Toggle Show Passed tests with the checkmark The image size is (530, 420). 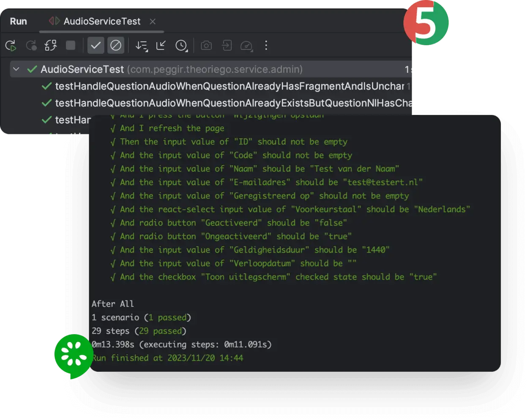[96, 46]
